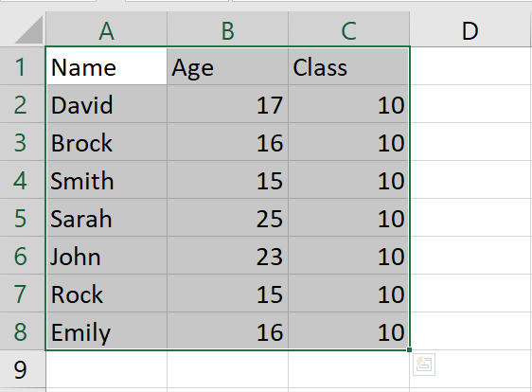Select the cell containing Emily
Screen dimensions: 532x392
pos(106,331)
